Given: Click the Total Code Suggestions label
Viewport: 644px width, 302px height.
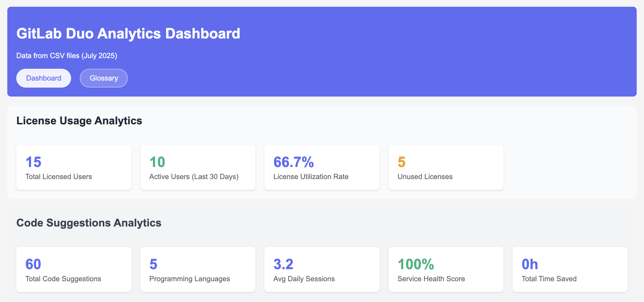Looking at the screenshot, I should pyautogui.click(x=63, y=279).
